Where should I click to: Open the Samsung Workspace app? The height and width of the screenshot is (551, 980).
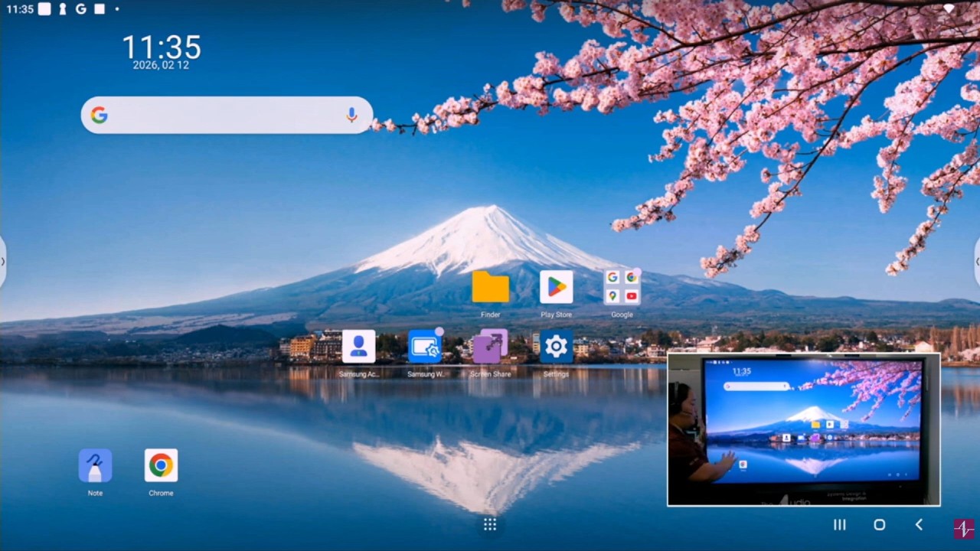[x=425, y=347]
